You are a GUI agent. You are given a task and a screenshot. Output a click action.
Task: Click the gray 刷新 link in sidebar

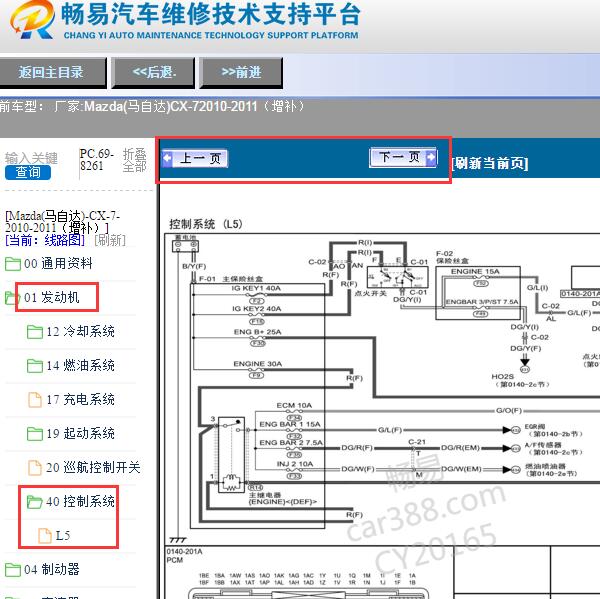pos(110,240)
